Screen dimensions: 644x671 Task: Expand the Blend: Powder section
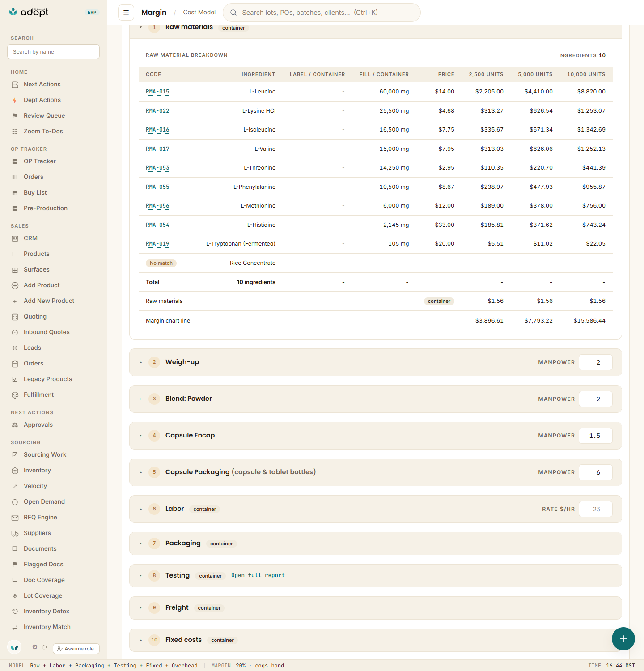click(x=141, y=399)
